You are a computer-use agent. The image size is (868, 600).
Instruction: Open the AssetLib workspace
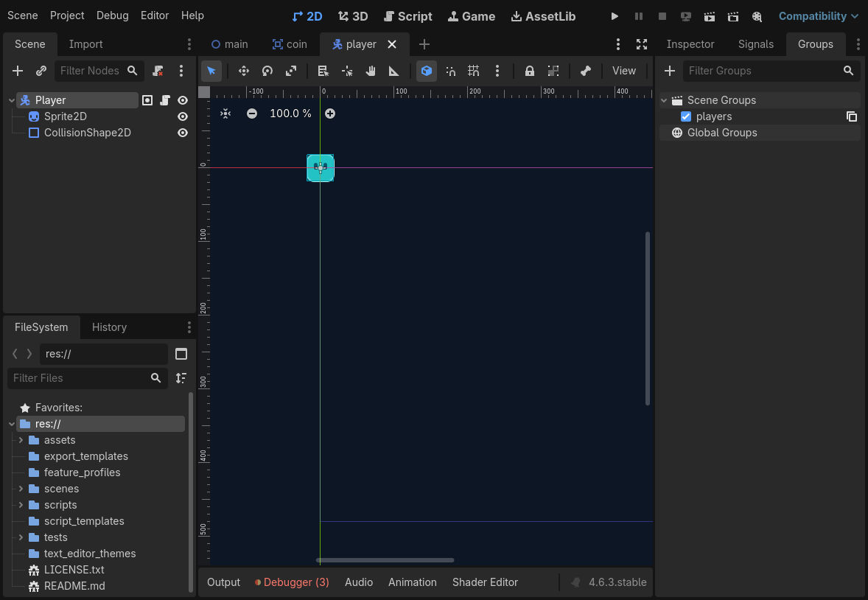click(543, 16)
